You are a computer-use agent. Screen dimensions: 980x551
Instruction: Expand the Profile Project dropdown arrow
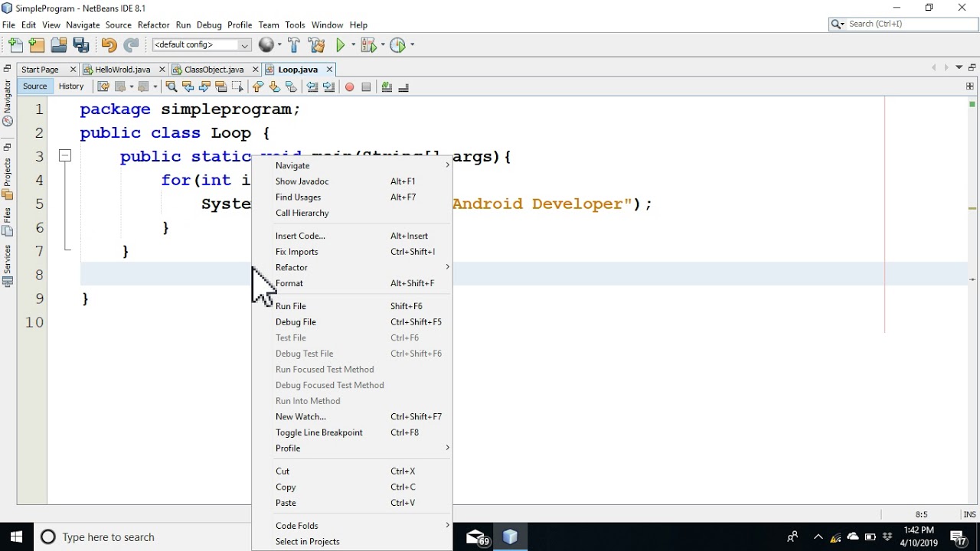click(x=411, y=45)
